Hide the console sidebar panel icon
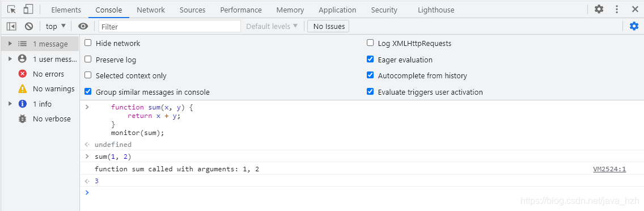Screen dimensions: 644x211 point(11,26)
